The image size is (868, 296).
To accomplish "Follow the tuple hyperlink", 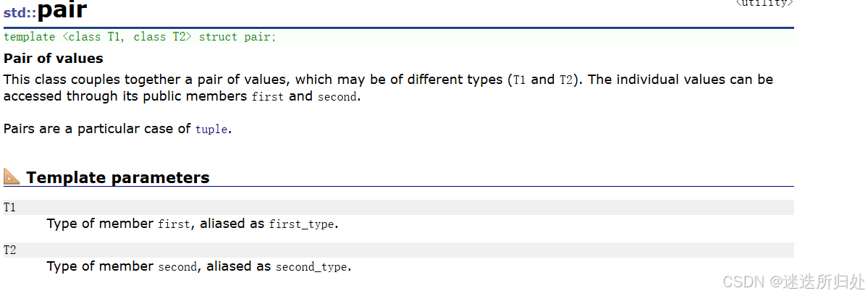I will 211,130.
